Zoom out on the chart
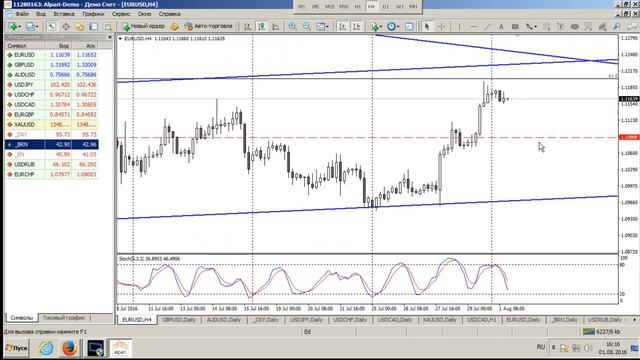 click(307, 27)
